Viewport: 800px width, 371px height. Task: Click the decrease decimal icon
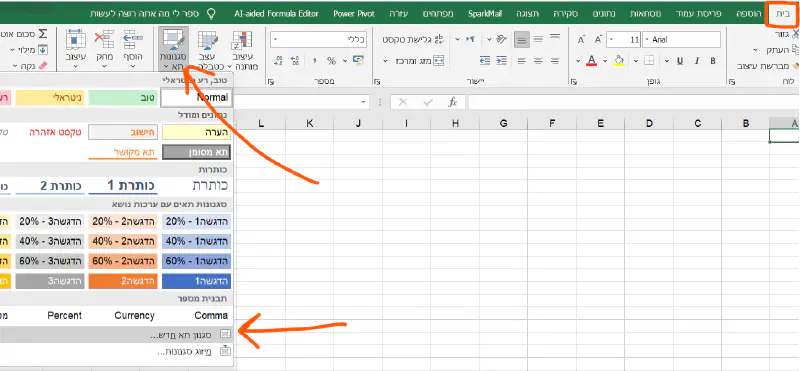click(x=278, y=61)
